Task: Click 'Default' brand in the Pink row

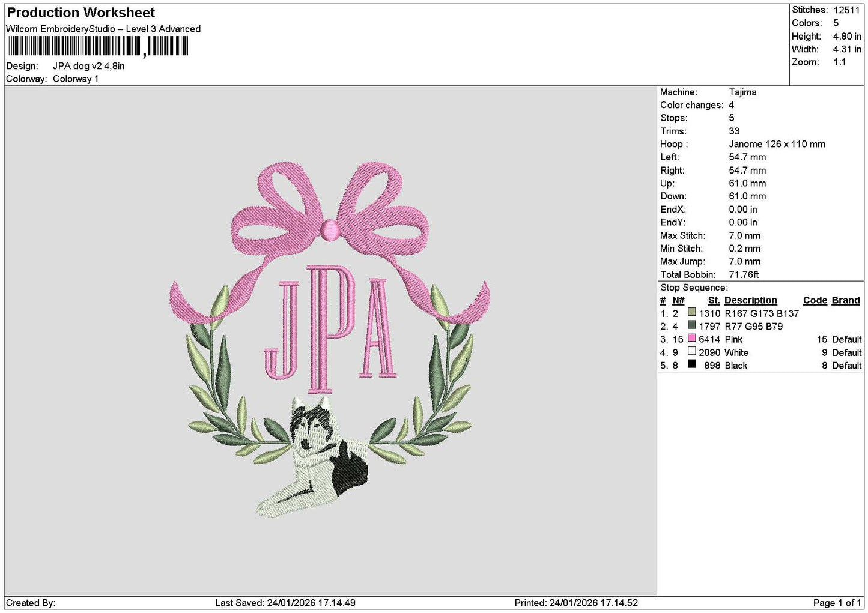Action: click(x=847, y=339)
